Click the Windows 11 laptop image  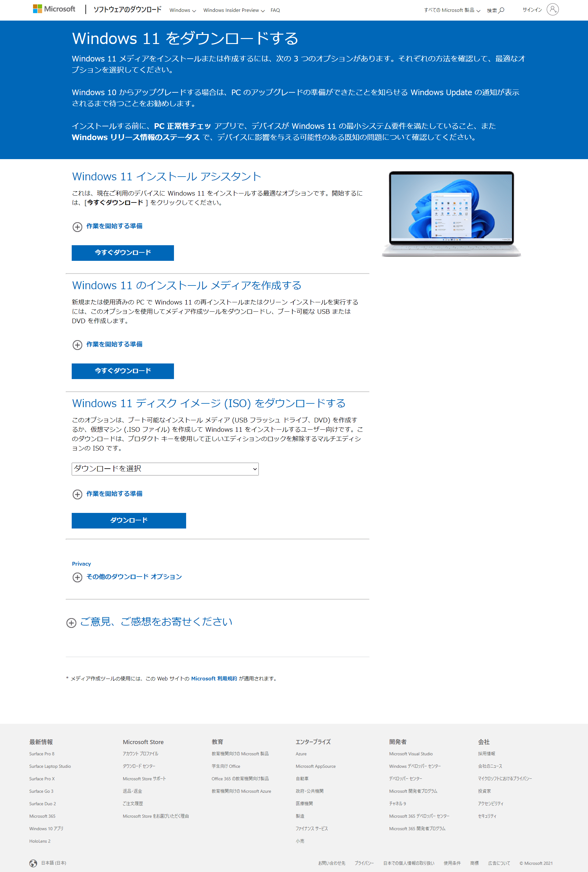451,214
